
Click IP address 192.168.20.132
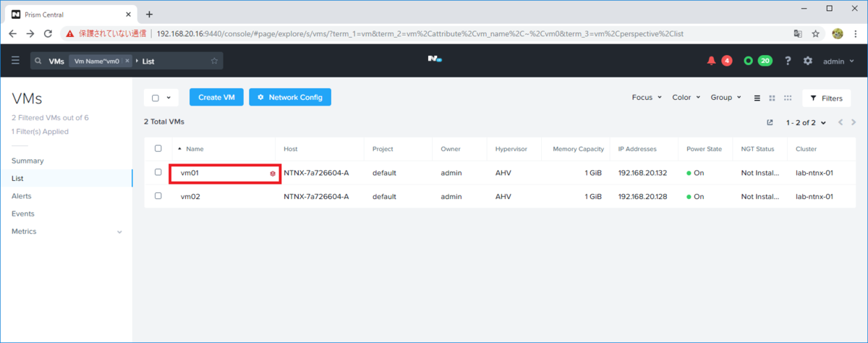pyautogui.click(x=642, y=173)
